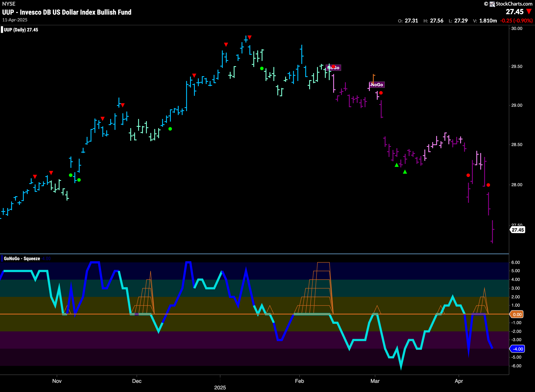
Task: Click the blue swatch beside GoNoGo - Squeeze
Action: [2, 258]
